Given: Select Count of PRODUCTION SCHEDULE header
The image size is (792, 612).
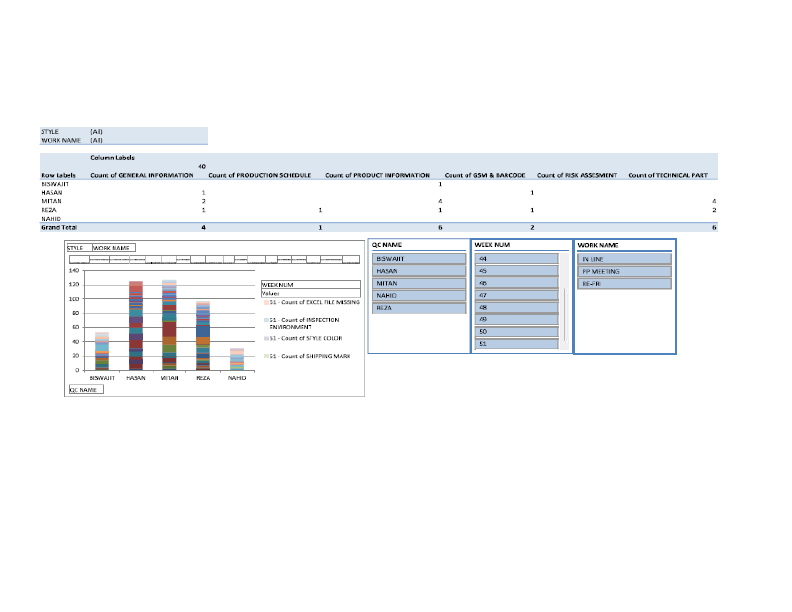Looking at the screenshot, I should 260,175.
